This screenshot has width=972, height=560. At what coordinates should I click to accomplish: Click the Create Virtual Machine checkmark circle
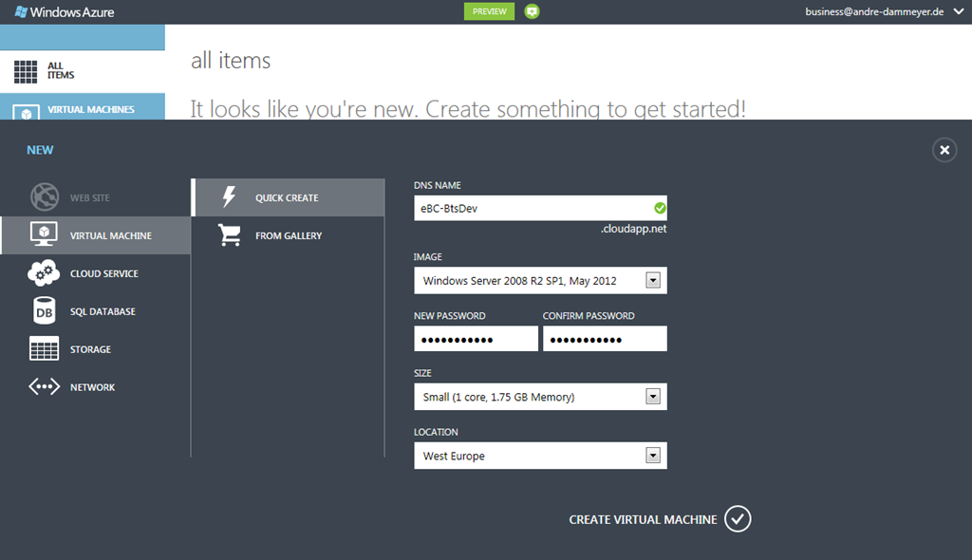[x=738, y=519]
